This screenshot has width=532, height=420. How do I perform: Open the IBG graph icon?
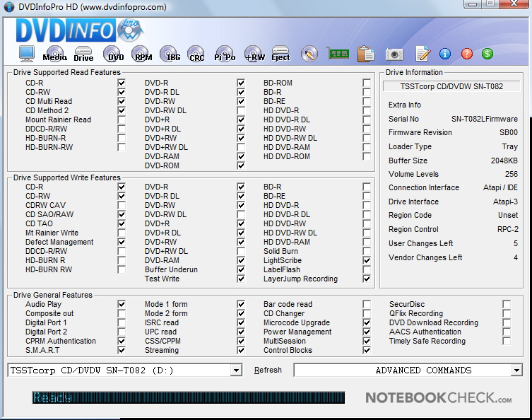point(170,54)
